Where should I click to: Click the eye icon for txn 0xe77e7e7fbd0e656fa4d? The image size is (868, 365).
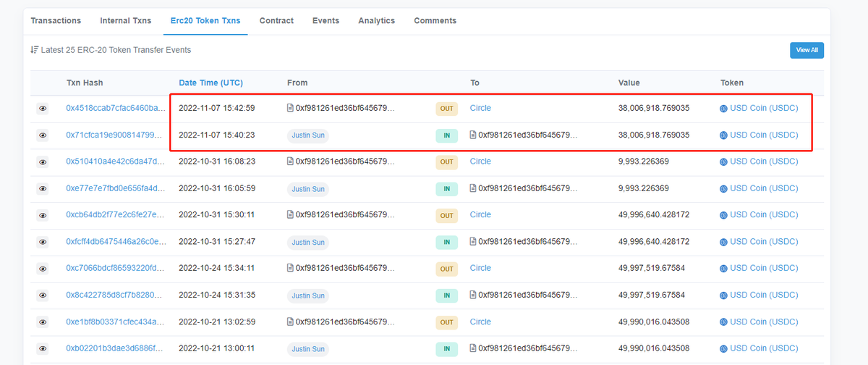tap(43, 189)
